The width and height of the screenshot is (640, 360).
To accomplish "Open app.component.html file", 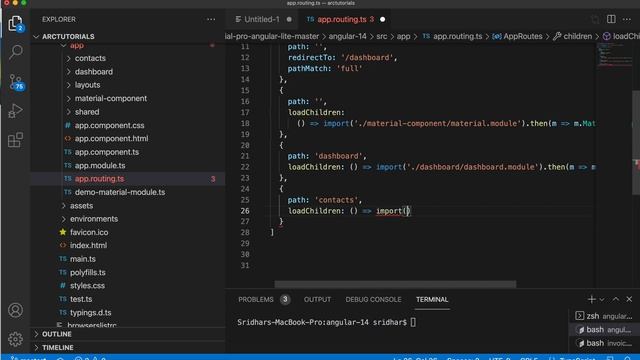I will 111,138.
